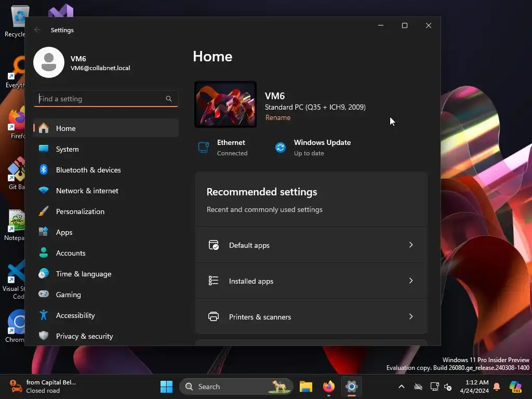Click the Privacy & security shield icon
The width and height of the screenshot is (532, 399).
44,336
